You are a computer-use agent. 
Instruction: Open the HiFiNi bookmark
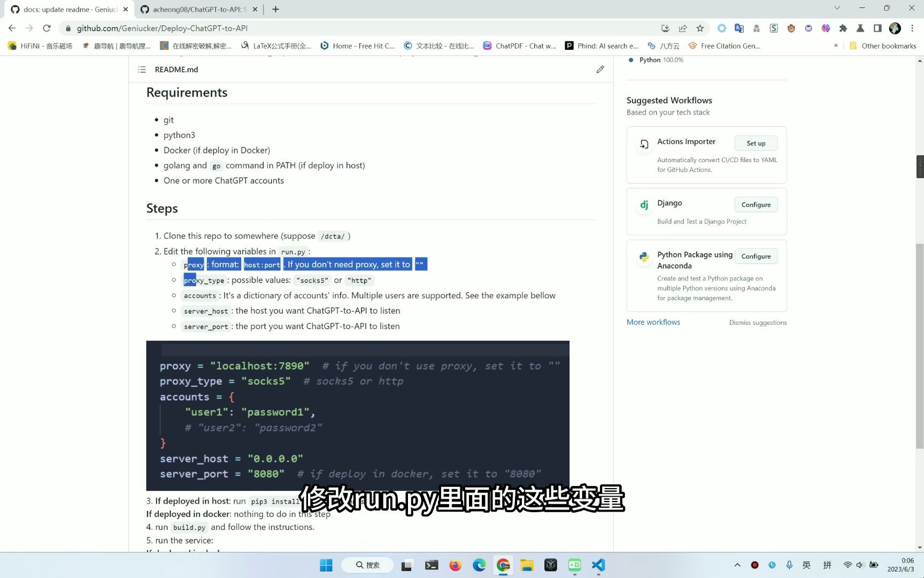(x=40, y=46)
